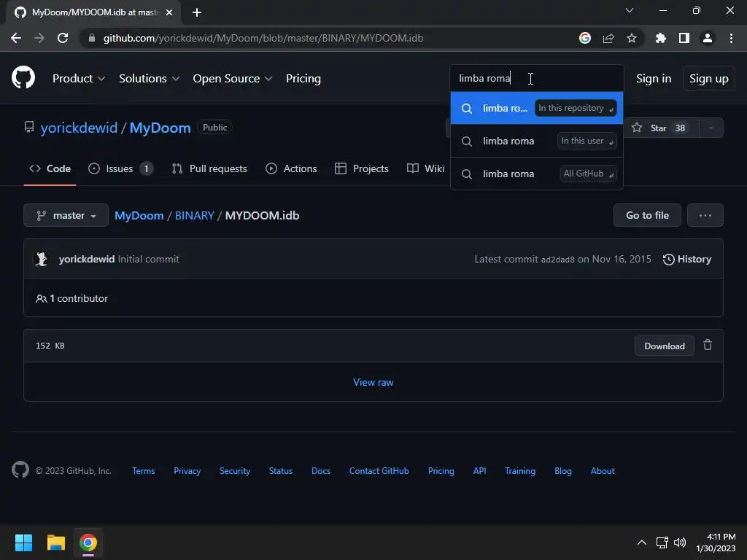Select search suggestion All GitHub

(537, 174)
